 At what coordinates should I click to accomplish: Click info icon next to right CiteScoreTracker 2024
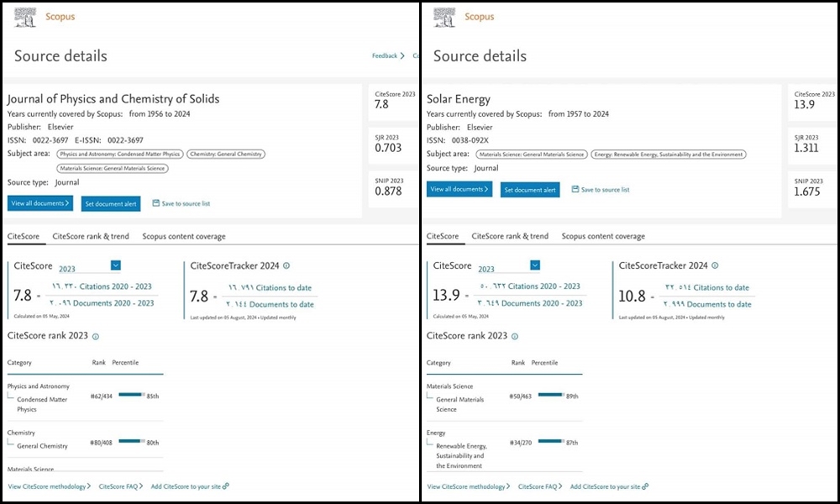(715, 265)
